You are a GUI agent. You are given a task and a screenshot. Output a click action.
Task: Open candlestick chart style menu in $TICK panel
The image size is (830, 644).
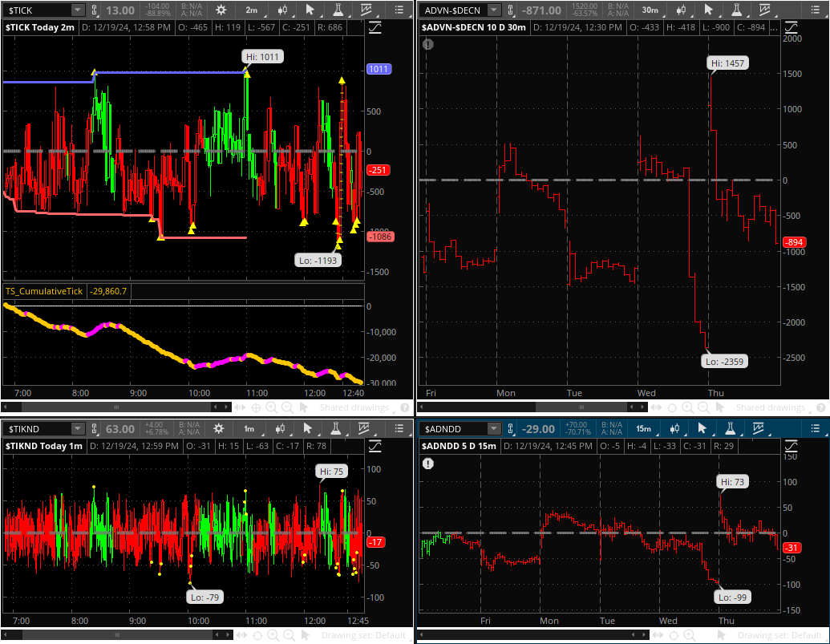click(282, 10)
